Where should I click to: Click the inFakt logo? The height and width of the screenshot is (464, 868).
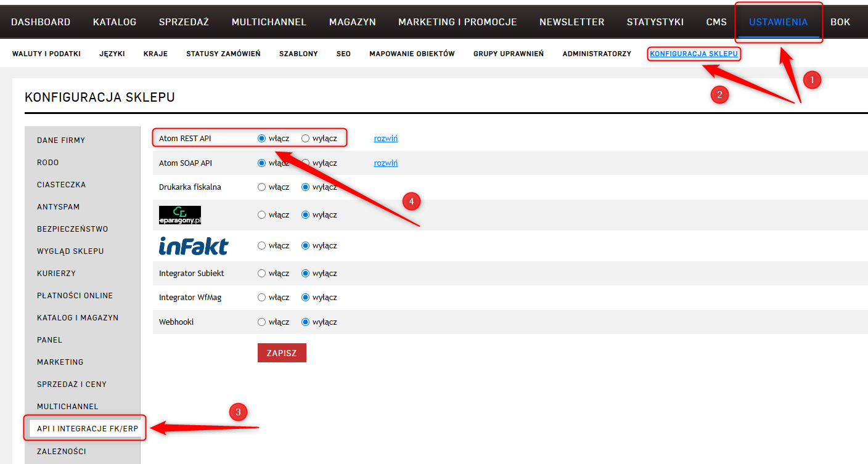[x=194, y=246]
